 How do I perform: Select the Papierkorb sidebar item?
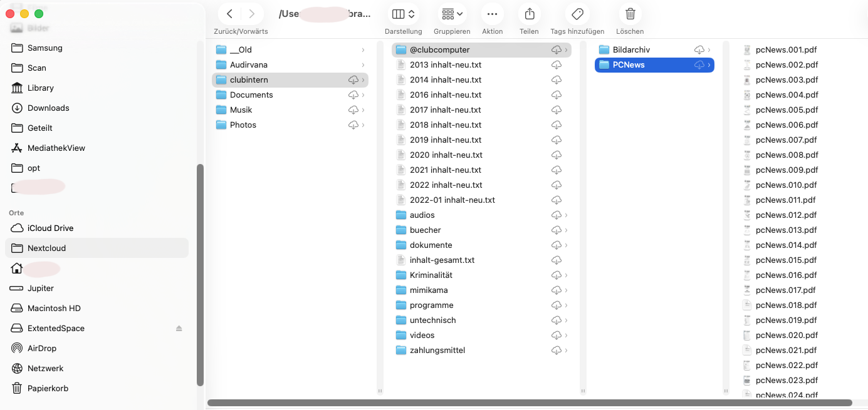48,388
